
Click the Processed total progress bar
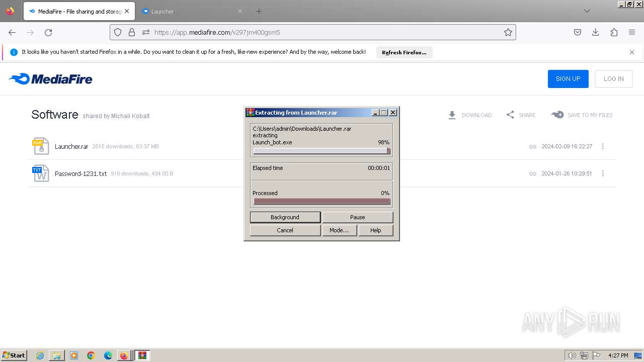[322, 201]
